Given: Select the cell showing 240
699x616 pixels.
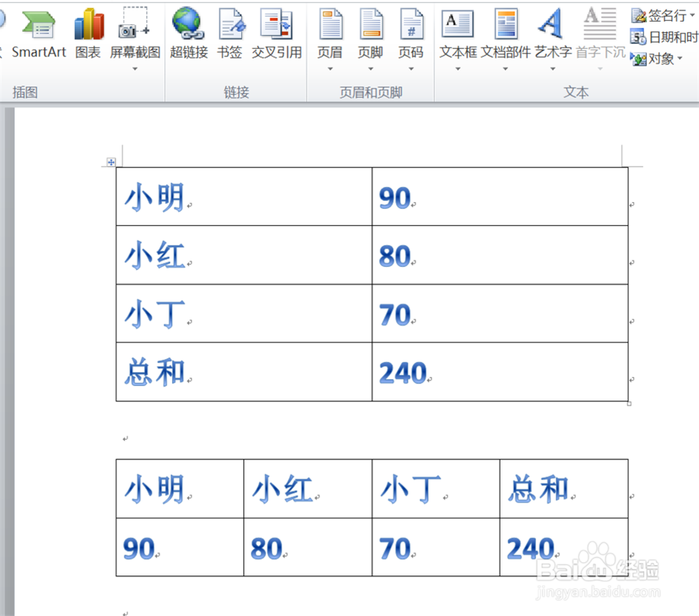Looking at the screenshot, I should coord(403,372).
